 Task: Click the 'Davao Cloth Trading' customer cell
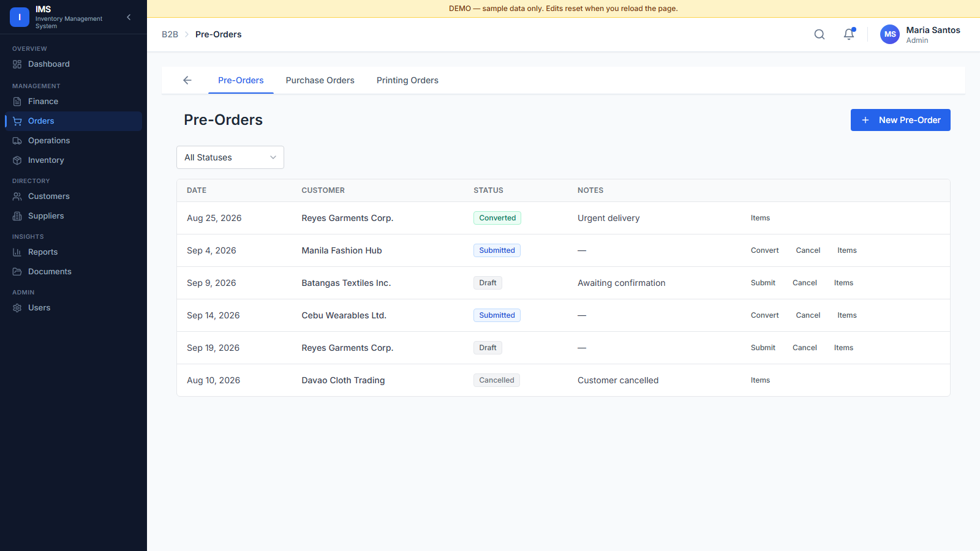coord(343,380)
